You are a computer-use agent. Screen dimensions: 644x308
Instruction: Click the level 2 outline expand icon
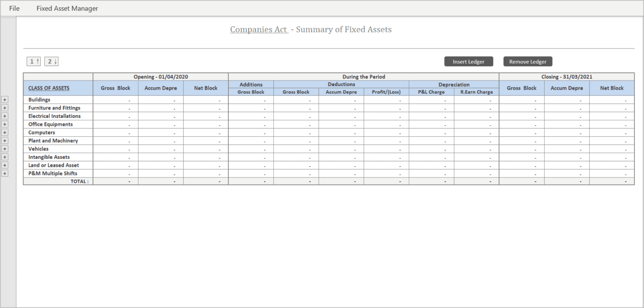pos(51,61)
